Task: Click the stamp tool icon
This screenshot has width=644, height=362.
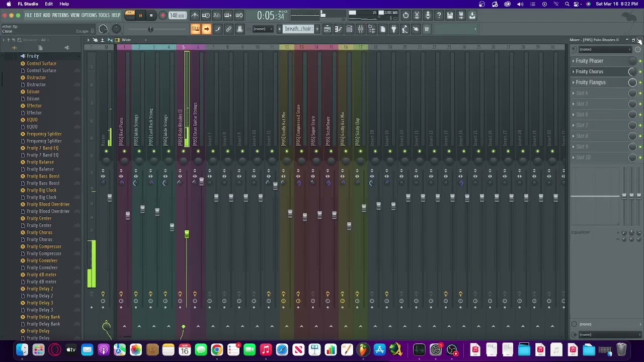Action: pyautogui.click(x=239, y=29)
